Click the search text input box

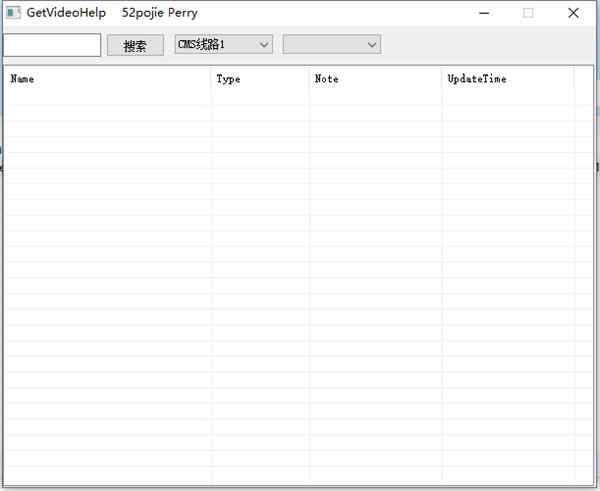pyautogui.click(x=52, y=45)
